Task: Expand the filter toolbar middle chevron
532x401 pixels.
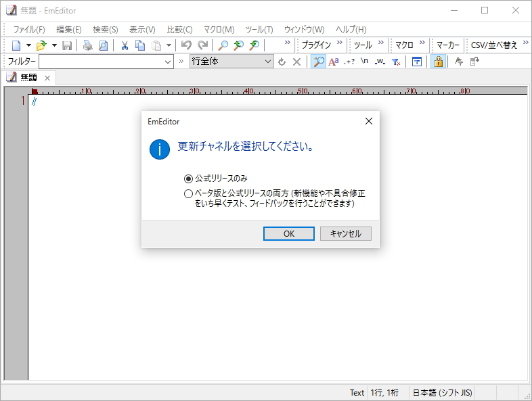Action: (x=181, y=62)
